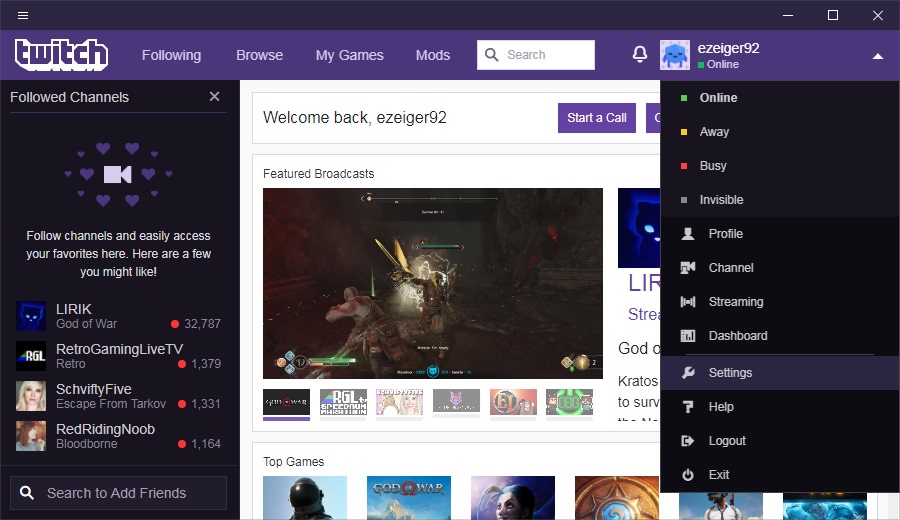The width and height of the screenshot is (900, 520).
Task: Click the Logout menu entry
Action: coord(727,441)
